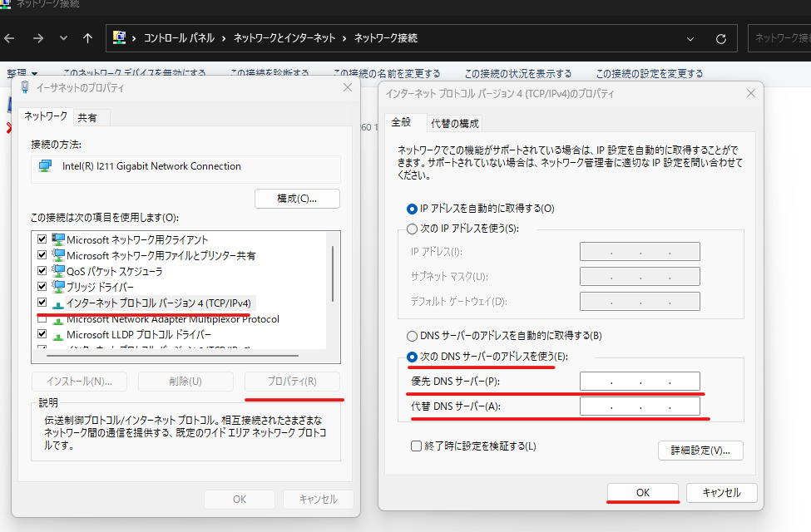Open the 整理 dropdown menu
The width and height of the screenshot is (811, 532).
pyautogui.click(x=22, y=73)
